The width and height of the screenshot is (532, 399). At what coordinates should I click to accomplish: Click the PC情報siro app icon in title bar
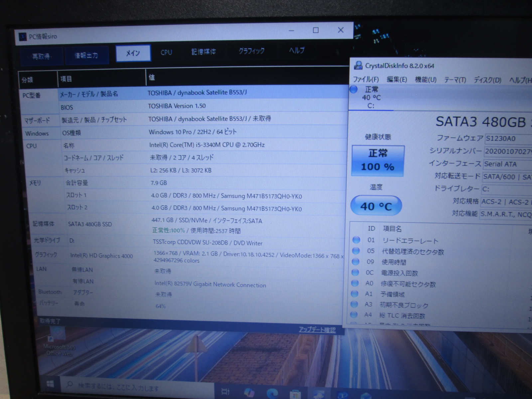pos(22,37)
